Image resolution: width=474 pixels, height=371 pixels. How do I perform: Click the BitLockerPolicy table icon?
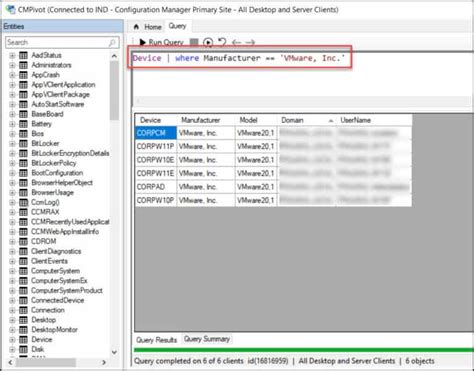(23, 163)
